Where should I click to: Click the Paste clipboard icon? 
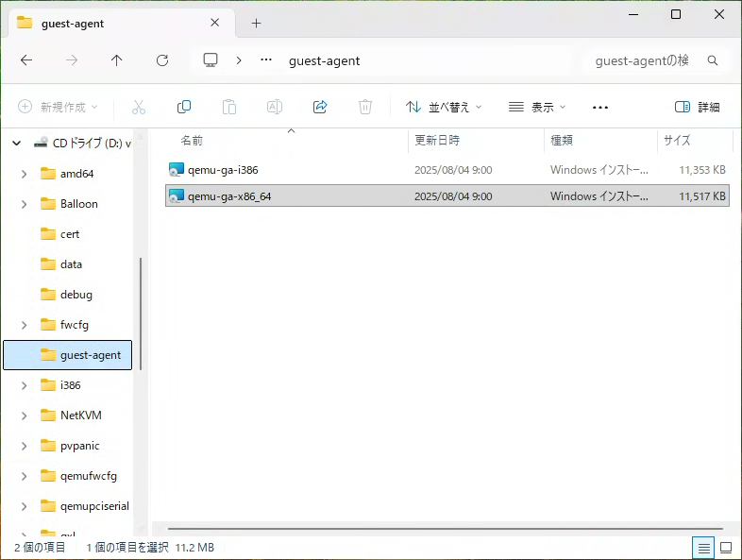click(x=229, y=107)
